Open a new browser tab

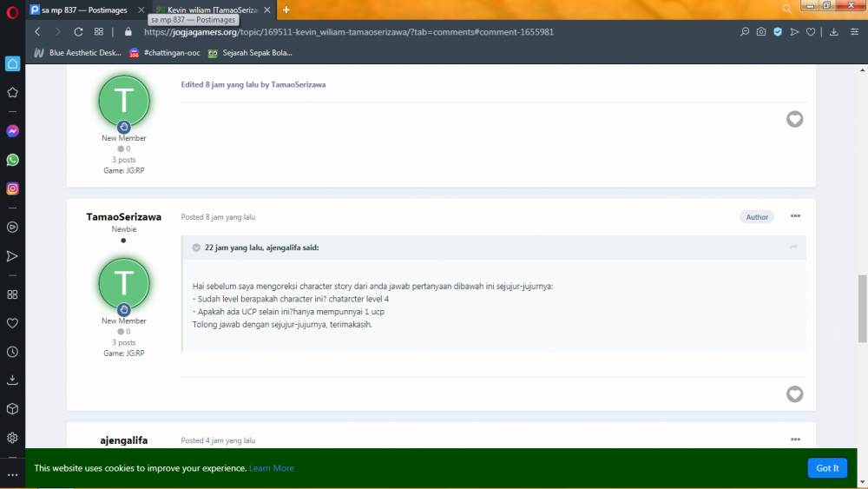pos(286,10)
